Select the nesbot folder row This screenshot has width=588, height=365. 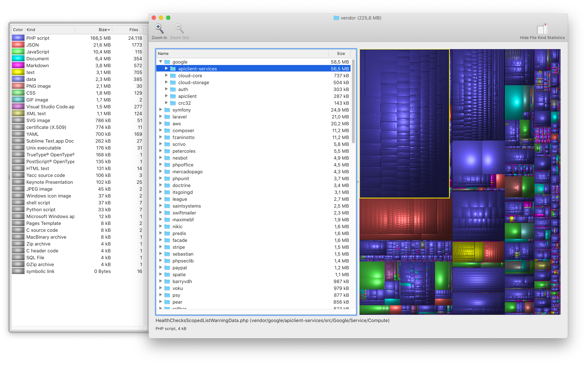(253, 158)
